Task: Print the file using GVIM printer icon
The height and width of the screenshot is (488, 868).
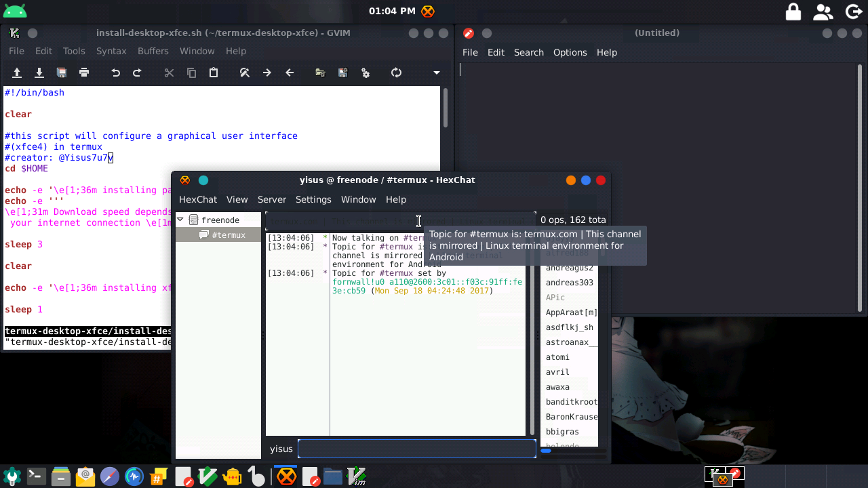Action: 84,73
